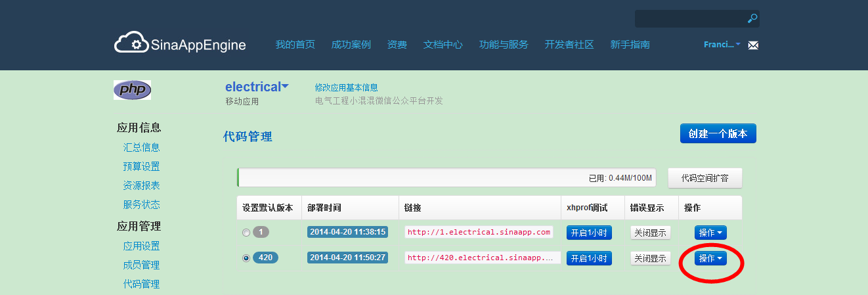Open 预算设置 in sidebar
Viewport: 868px width, 295px height.
click(142, 166)
